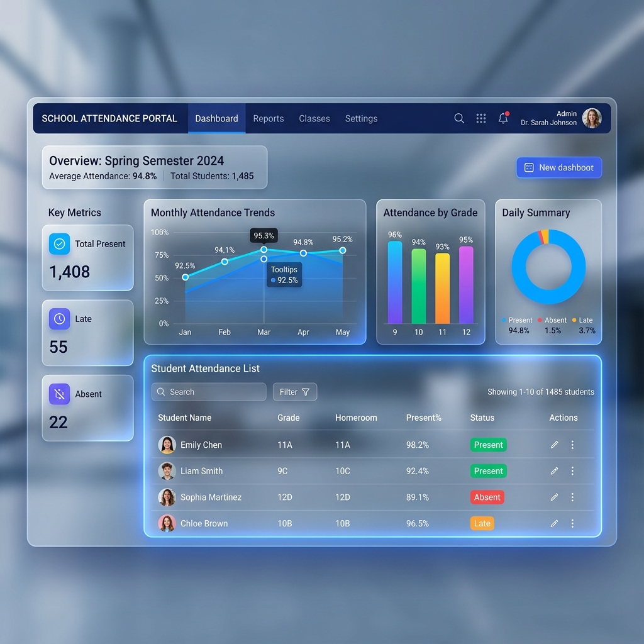
Task: Open more options for Emily Chen
Action: [x=572, y=445]
